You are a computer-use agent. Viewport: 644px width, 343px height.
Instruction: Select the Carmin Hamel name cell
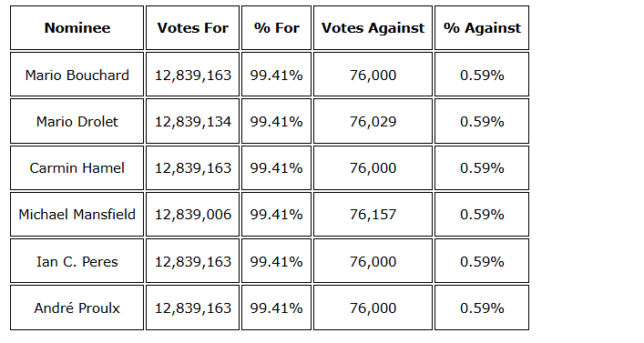click(77, 167)
